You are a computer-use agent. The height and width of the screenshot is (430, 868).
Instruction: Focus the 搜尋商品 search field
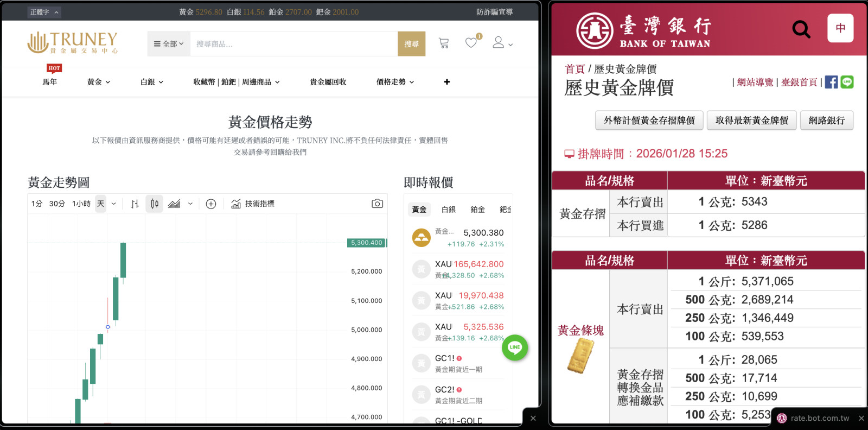(x=293, y=44)
